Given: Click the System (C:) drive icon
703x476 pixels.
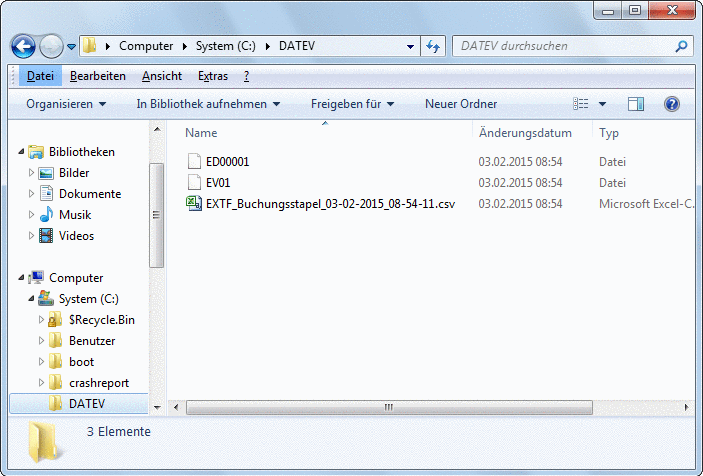Looking at the screenshot, I should pyautogui.click(x=46, y=299).
